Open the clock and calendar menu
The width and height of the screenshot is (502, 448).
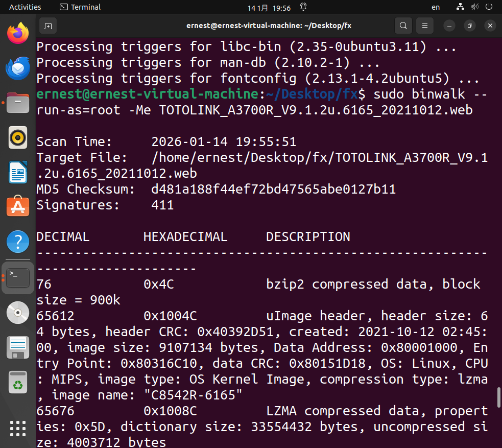click(269, 7)
